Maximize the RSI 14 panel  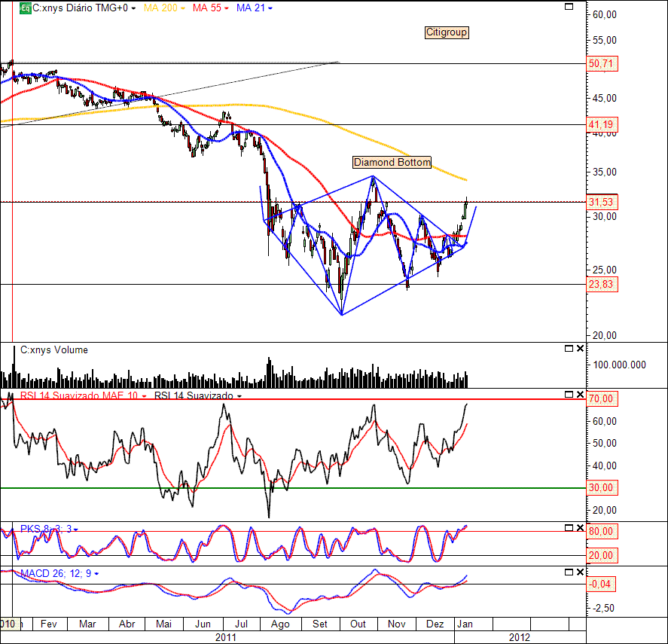point(569,394)
